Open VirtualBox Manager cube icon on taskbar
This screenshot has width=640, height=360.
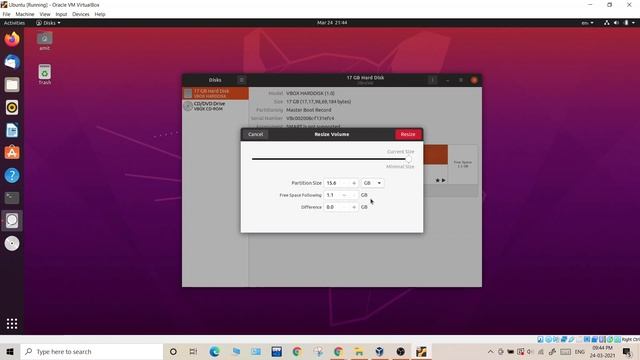[380, 351]
